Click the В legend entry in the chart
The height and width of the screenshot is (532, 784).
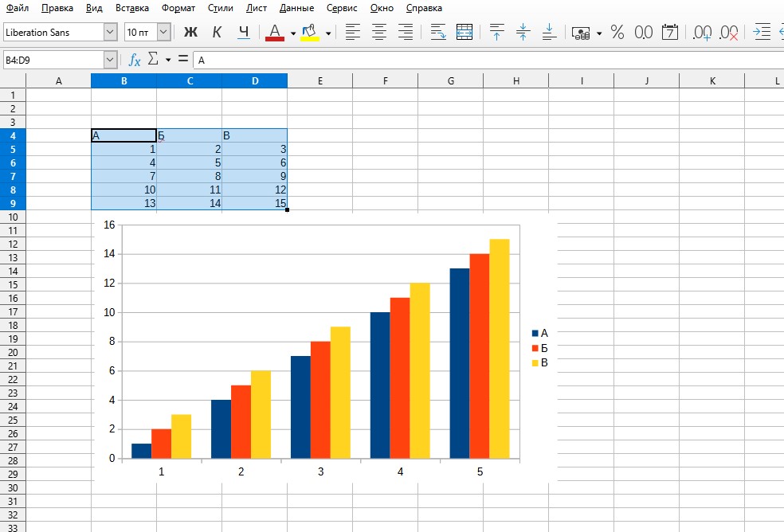point(540,362)
